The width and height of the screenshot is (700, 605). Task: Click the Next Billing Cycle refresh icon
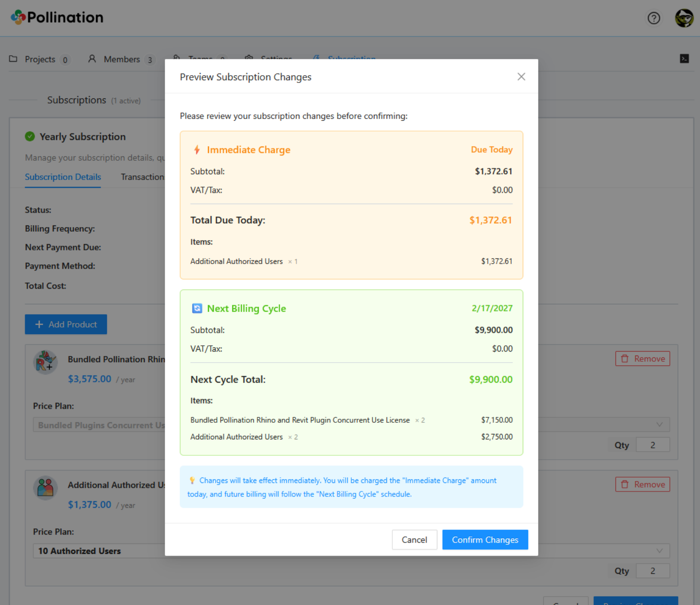tap(197, 308)
